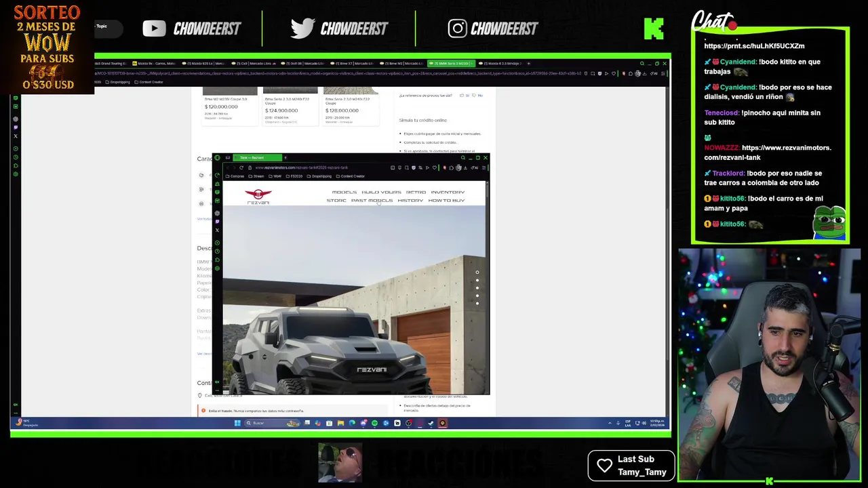Click Simula tu crédito online heading
Viewport: 868px width, 488px height.
pos(422,120)
